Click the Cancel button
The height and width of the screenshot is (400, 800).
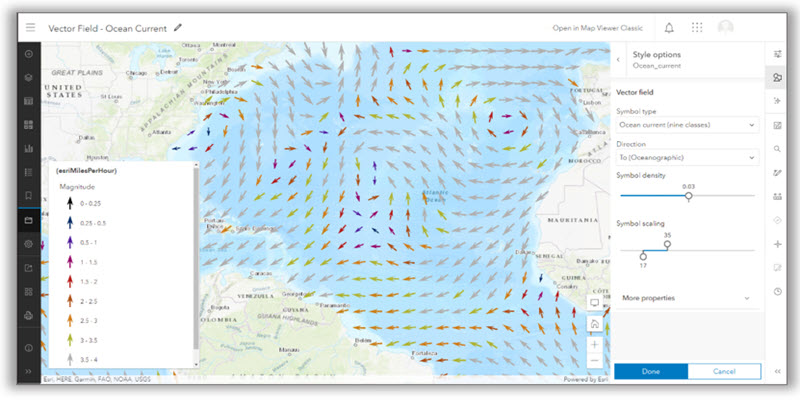pos(724,371)
